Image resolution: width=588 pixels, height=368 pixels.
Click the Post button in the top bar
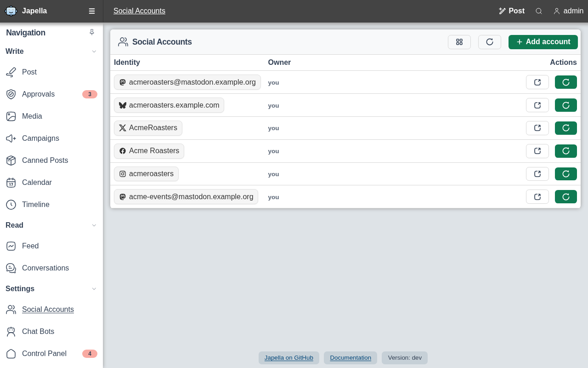(512, 11)
